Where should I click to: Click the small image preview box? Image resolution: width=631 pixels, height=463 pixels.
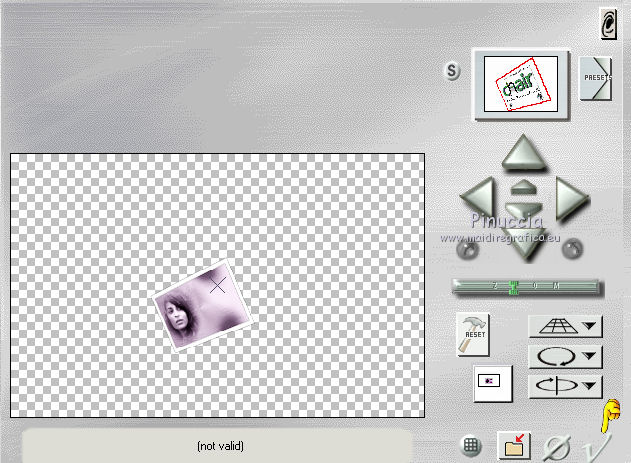pos(493,383)
